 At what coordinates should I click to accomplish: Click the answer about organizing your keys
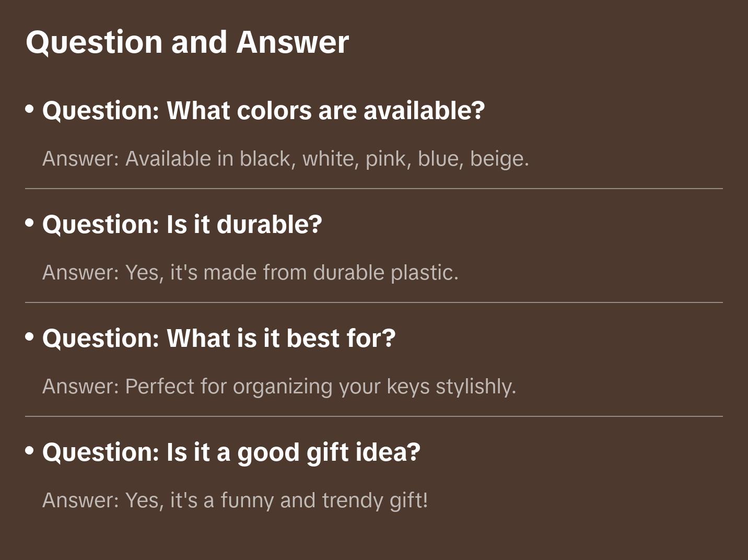pyautogui.click(x=279, y=387)
